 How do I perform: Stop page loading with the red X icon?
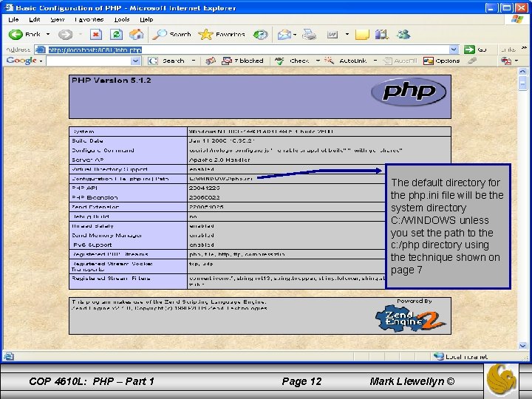[x=96, y=34]
